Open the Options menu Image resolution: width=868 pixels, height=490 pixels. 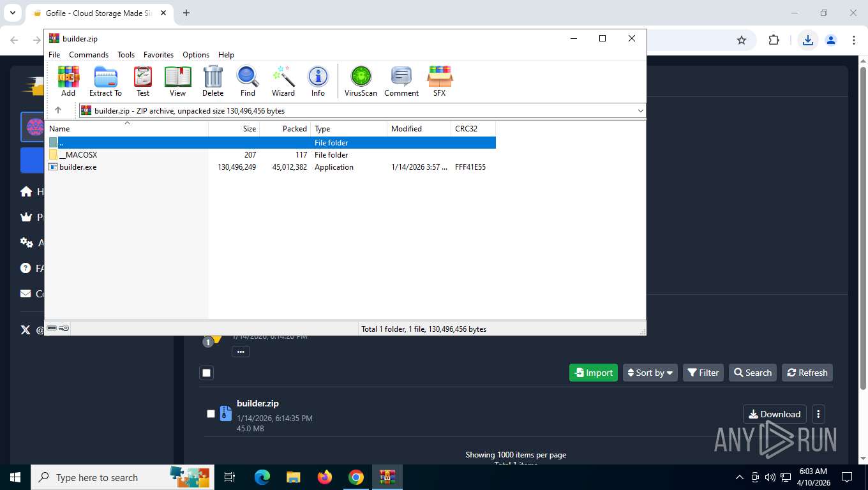(196, 55)
